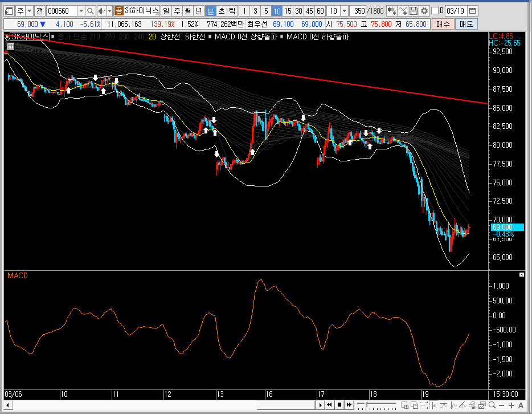Select the 분 minute period button
This screenshot has height=414, width=532.
click(x=210, y=11)
